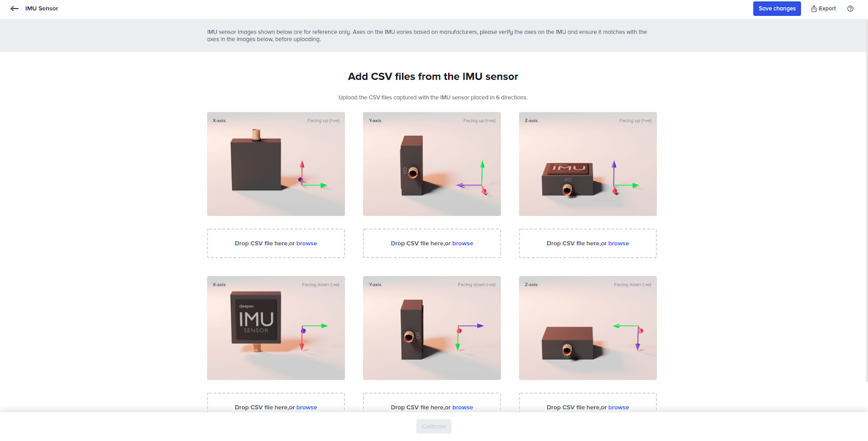
Task: Browse CSV for Y-axis facing down
Action: [463, 407]
